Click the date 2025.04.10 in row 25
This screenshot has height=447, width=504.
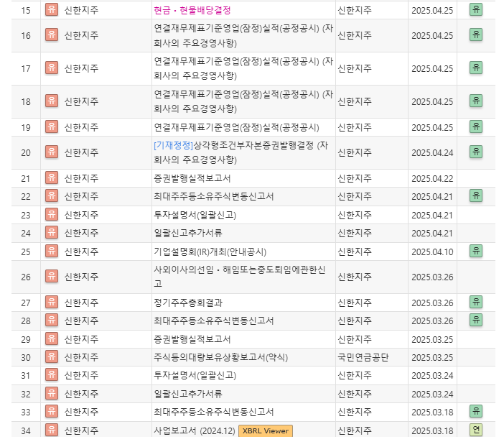pos(432,252)
